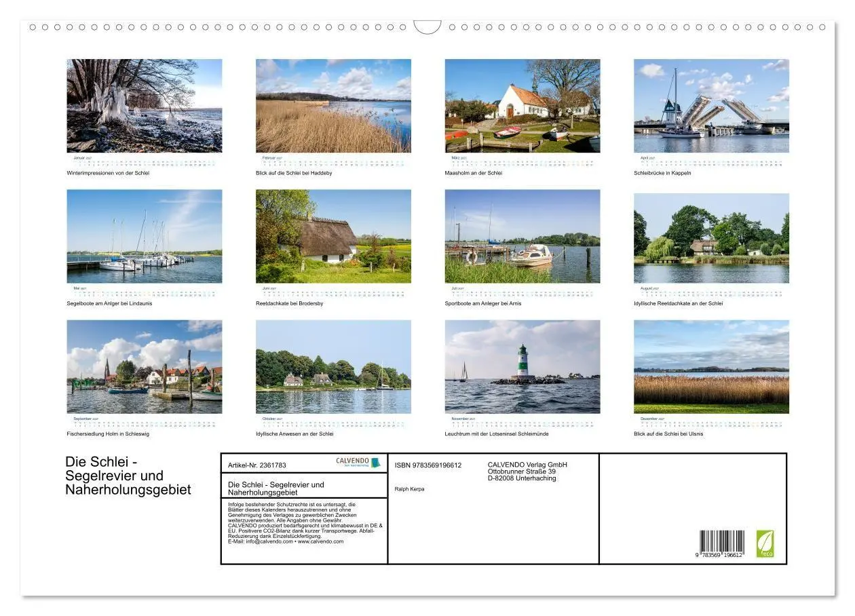The width and height of the screenshot is (855, 616).
Task: Click 'Artikel-Nr. 2361783' text
Action: click(257, 465)
